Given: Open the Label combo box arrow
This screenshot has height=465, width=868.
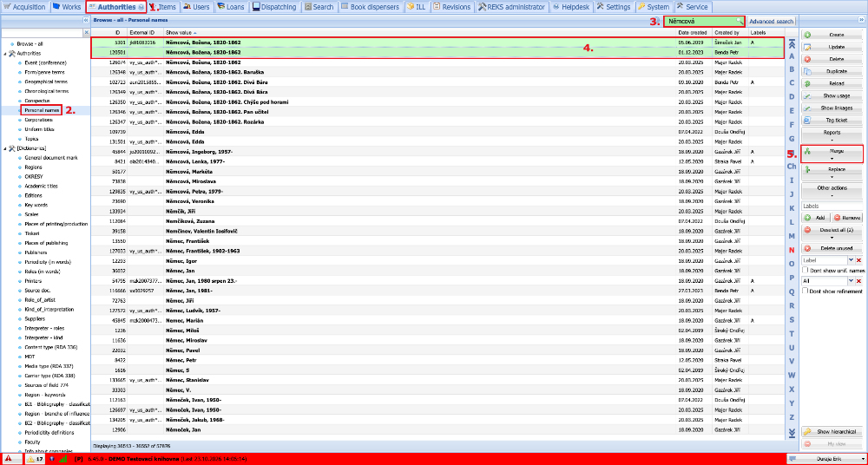Looking at the screenshot, I should coord(851,260).
